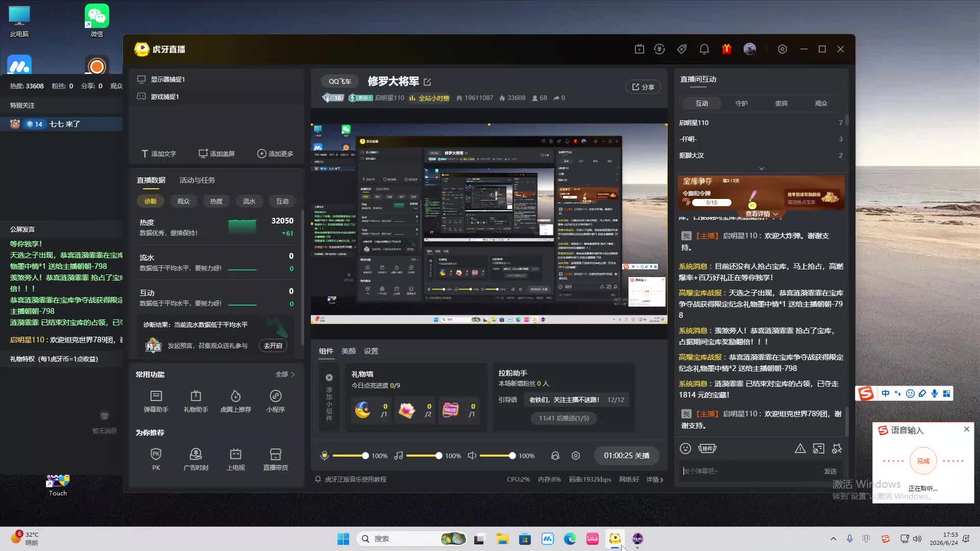Click 去开启 to start the forecast

273,346
